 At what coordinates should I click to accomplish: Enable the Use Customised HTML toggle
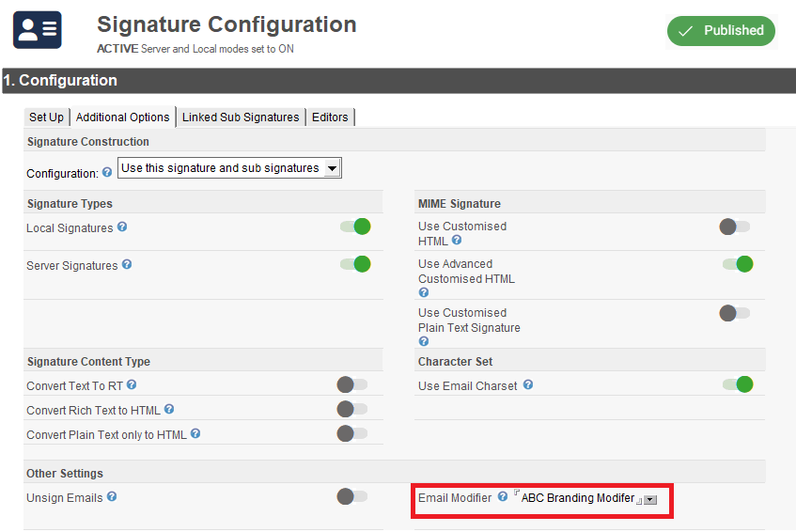[734, 227]
